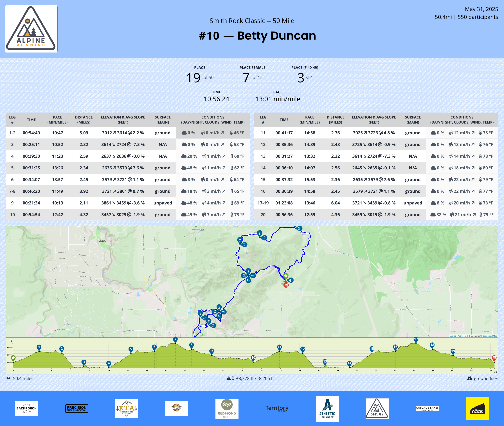The height and width of the screenshot is (426, 504).
Task: Open the OpenStreetMap attribution link
Action: (490, 336)
